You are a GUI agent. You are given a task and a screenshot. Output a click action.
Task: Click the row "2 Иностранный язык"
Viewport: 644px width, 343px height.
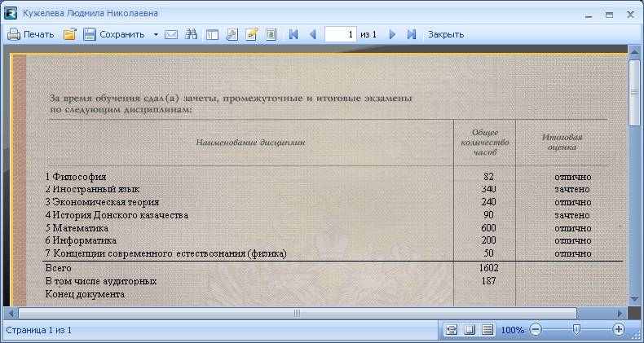tap(92, 190)
